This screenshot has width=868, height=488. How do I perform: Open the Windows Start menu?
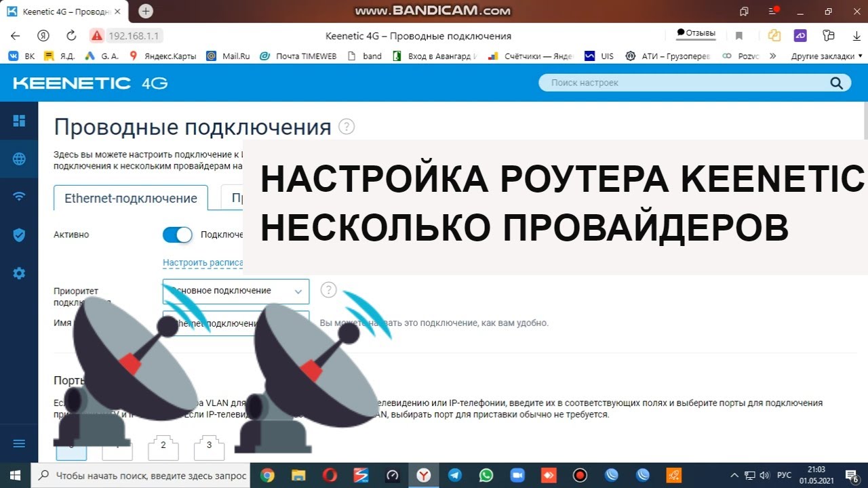coord(15,475)
